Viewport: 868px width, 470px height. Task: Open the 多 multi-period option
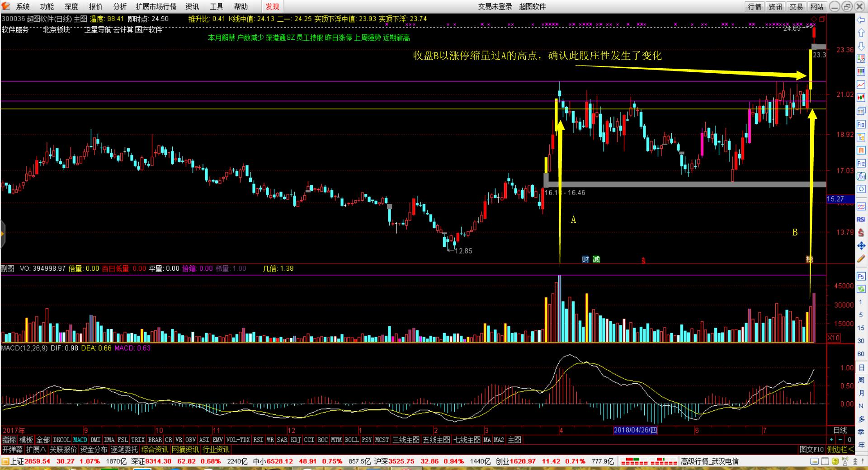pyautogui.click(x=861, y=419)
